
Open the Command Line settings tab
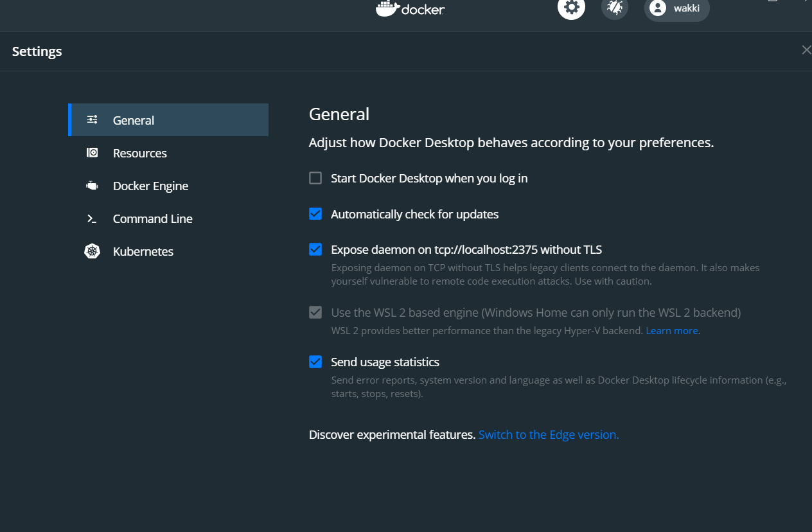[168, 218]
